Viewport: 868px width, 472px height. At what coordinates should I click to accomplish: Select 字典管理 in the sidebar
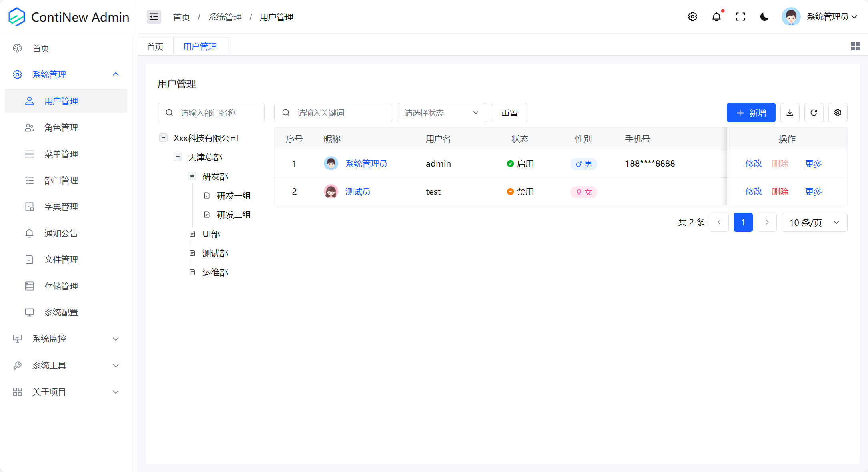click(x=61, y=207)
